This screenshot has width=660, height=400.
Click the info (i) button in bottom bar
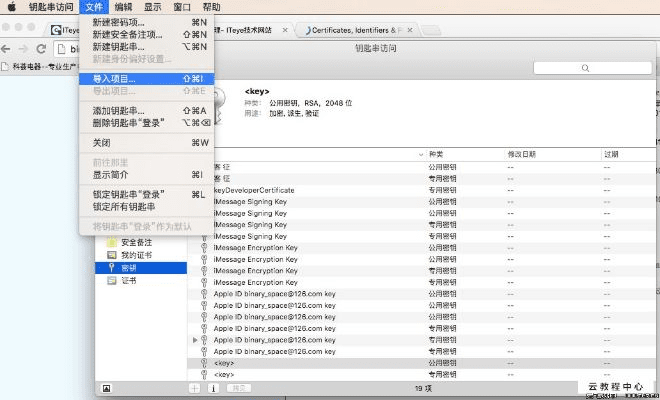point(213,387)
